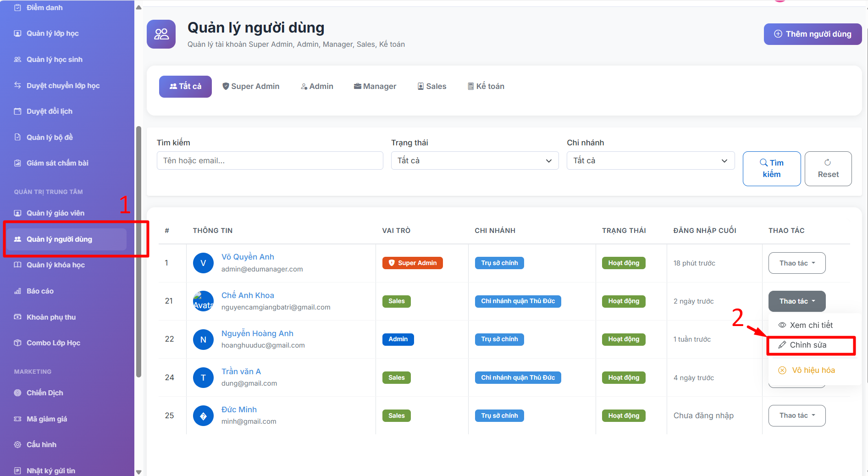Click the Quản lý khóa học book icon

(17, 265)
